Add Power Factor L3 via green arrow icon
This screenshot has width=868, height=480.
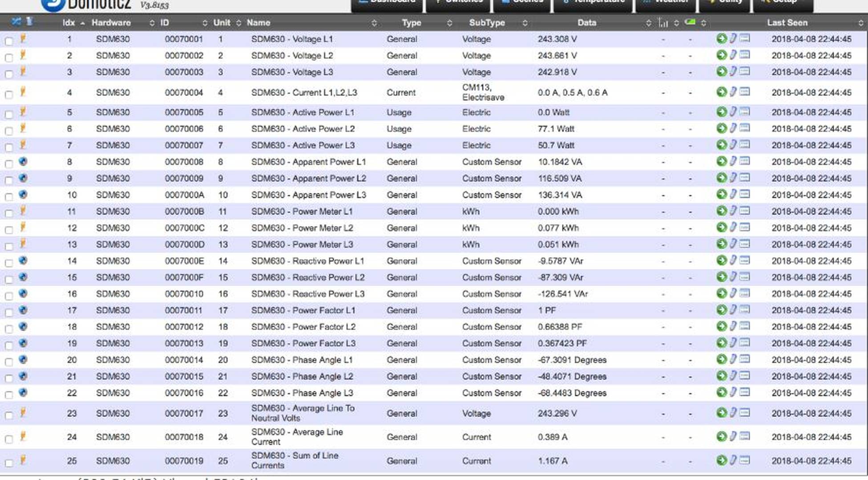[721, 343]
